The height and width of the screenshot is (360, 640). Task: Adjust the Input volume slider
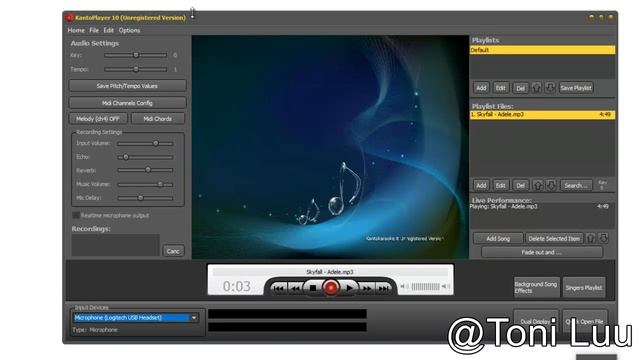(x=145, y=143)
